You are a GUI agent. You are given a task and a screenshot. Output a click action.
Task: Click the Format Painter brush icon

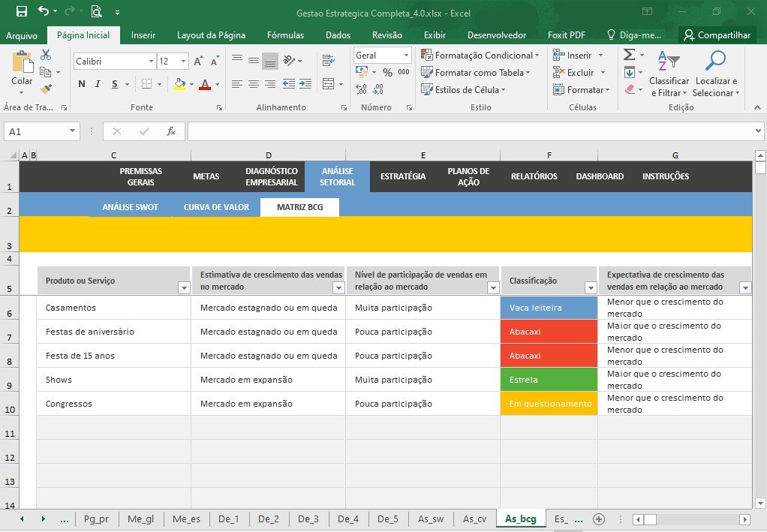[46, 89]
